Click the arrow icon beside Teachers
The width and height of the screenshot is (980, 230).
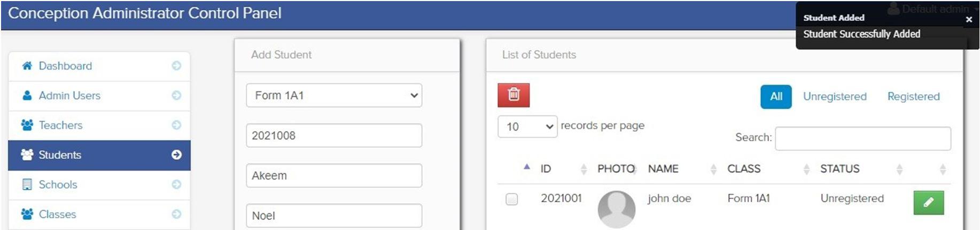[x=176, y=125]
